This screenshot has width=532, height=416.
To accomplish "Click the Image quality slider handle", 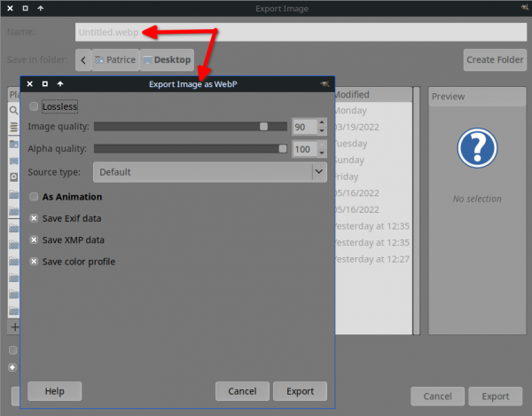I will pyautogui.click(x=263, y=127).
